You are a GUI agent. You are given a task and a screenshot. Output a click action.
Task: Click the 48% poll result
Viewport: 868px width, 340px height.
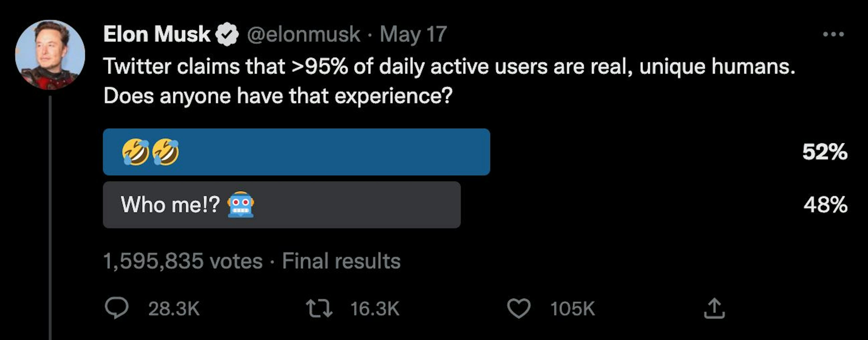coord(825,205)
